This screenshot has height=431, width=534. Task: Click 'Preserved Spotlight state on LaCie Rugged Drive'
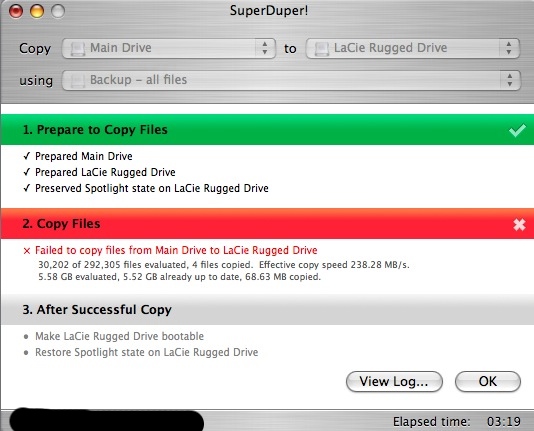pos(152,188)
